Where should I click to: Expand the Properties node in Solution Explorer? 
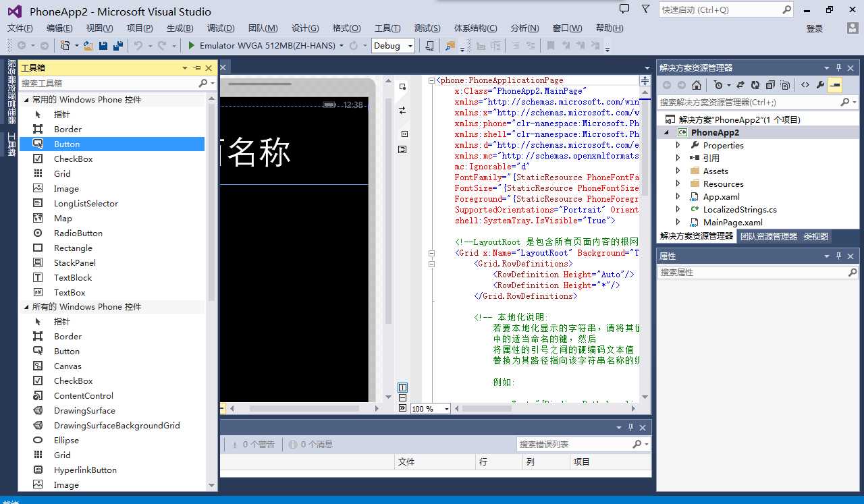(x=678, y=145)
